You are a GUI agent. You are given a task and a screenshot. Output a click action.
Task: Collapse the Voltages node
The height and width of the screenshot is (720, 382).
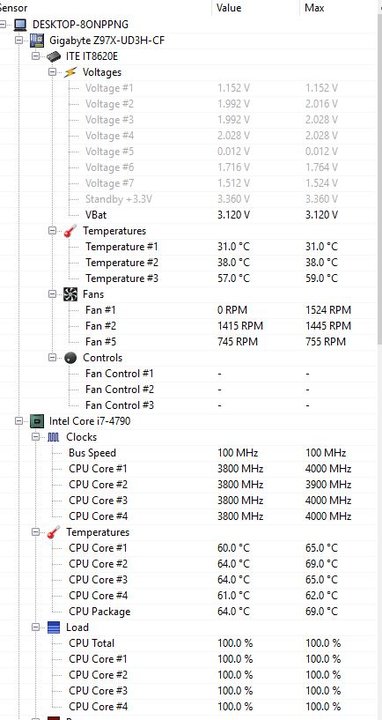(52, 72)
